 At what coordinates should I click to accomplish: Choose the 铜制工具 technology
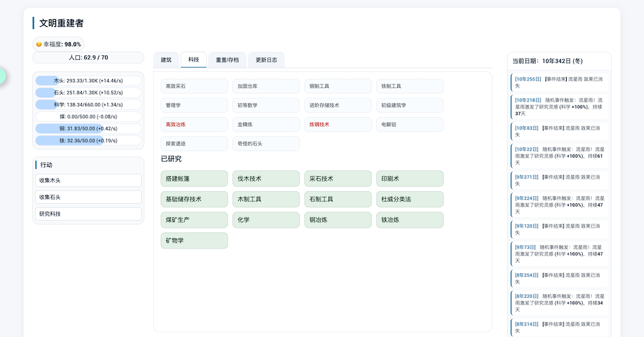click(x=337, y=86)
